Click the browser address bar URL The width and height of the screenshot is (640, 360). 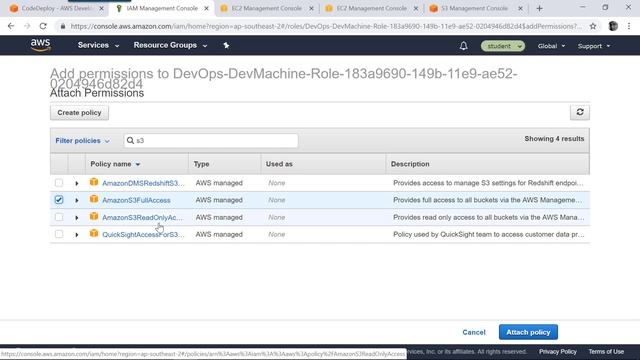click(x=325, y=27)
